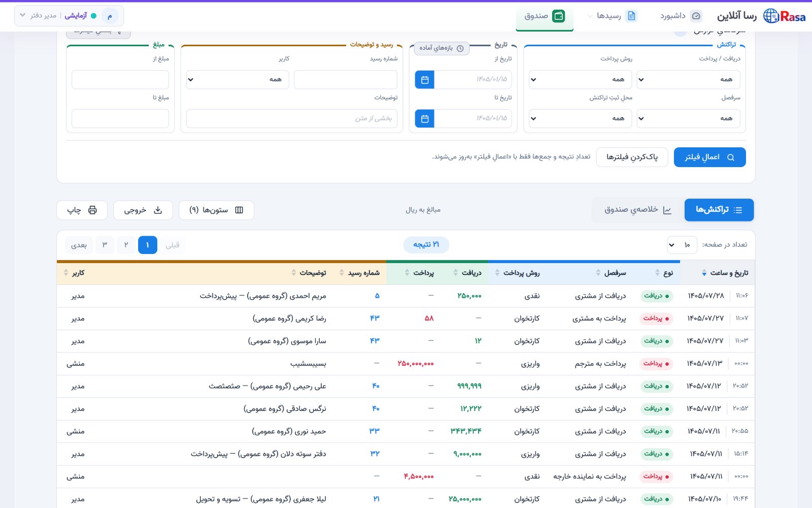Open calendar picker for تاریخ از
The image size is (812, 508).
pyautogui.click(x=425, y=80)
